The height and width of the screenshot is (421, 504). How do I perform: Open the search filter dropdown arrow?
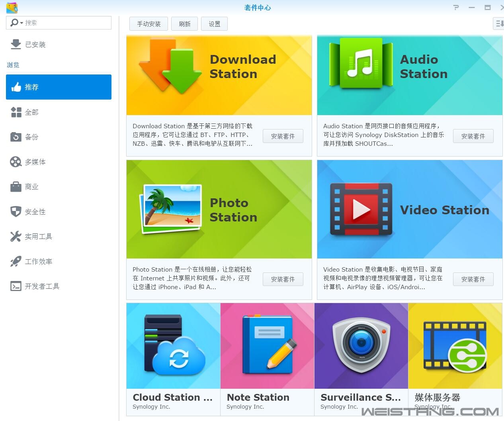(21, 23)
